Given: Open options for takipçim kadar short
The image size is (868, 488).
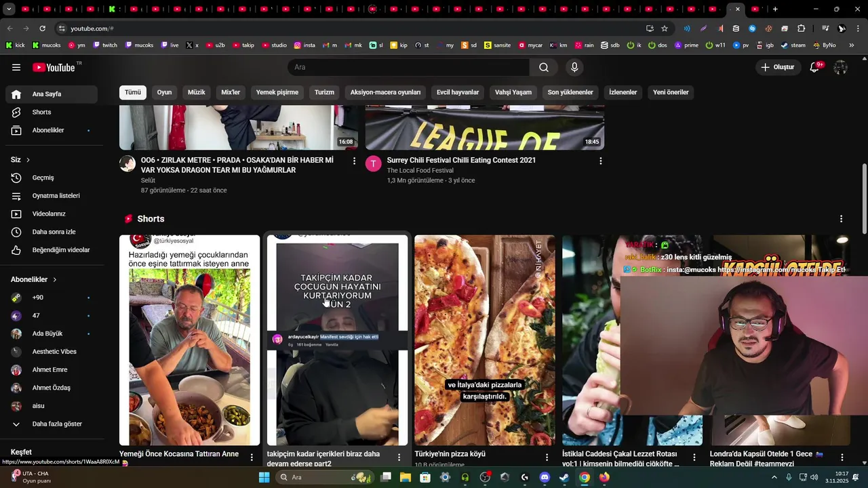Looking at the screenshot, I should (399, 457).
